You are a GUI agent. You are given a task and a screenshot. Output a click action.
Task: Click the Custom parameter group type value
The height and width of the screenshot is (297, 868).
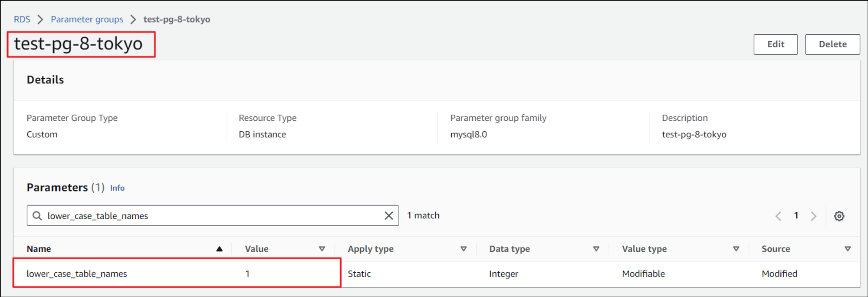[x=42, y=135]
